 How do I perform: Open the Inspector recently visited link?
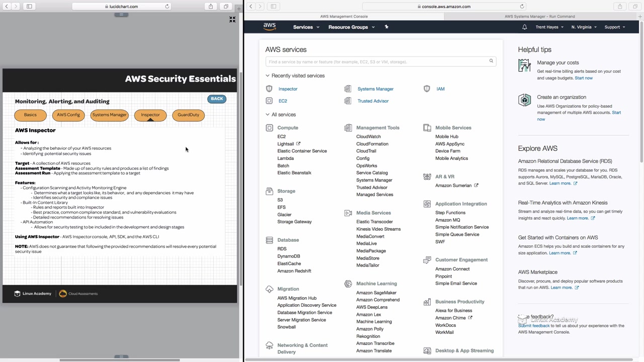pos(288,89)
